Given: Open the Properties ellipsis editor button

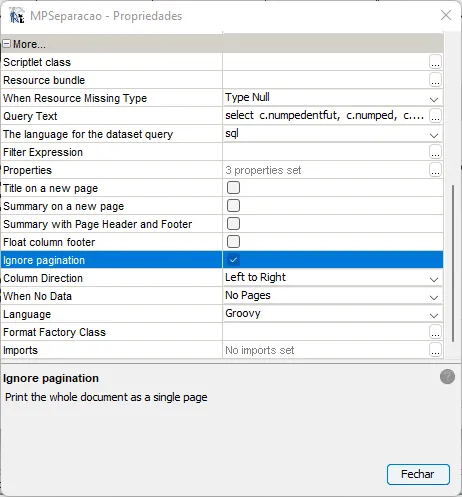Looking at the screenshot, I should point(435,170).
